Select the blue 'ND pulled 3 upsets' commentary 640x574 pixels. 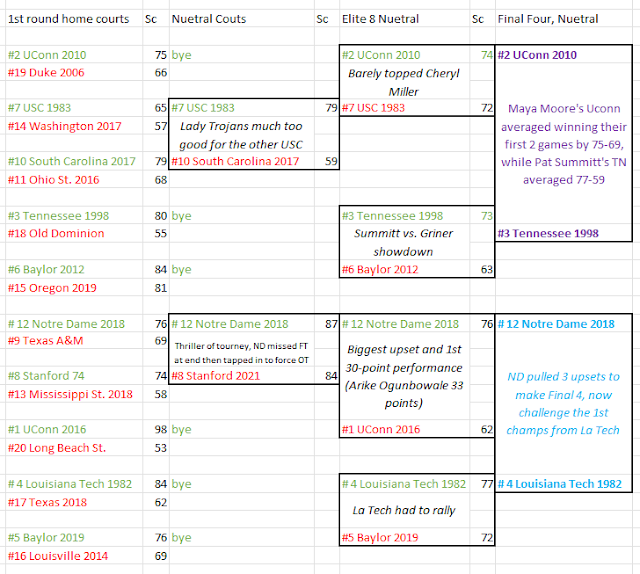pos(564,403)
